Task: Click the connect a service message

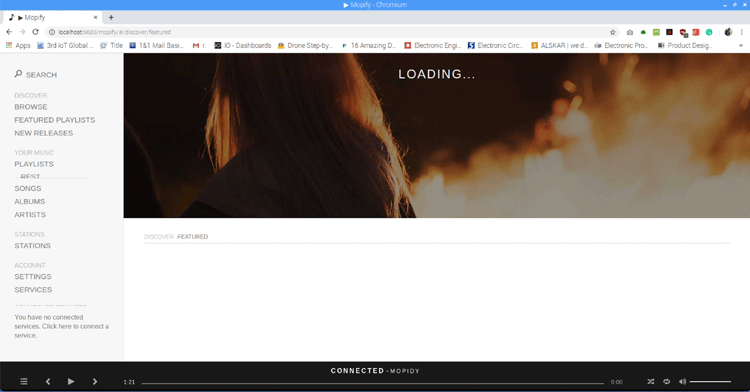Action: point(61,326)
